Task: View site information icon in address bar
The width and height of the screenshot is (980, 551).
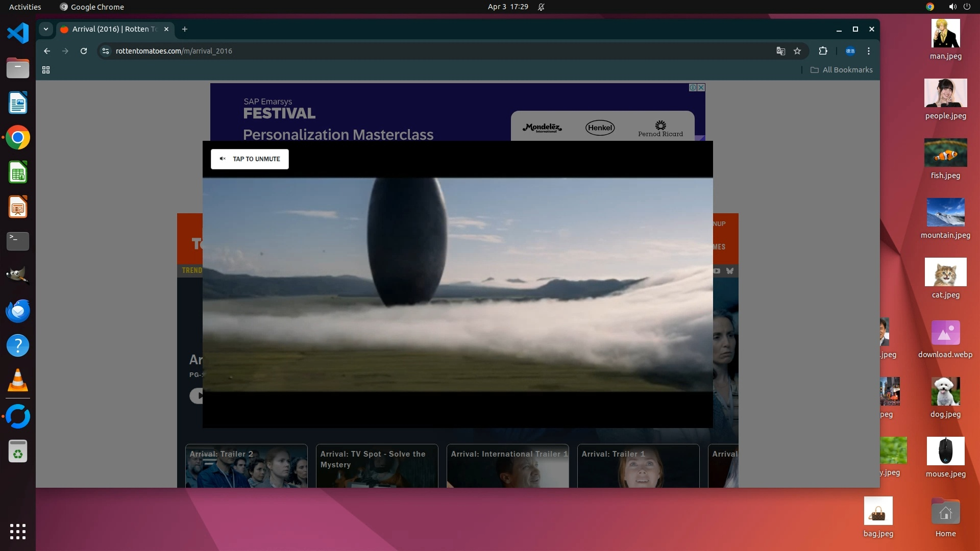Action: pos(106,51)
